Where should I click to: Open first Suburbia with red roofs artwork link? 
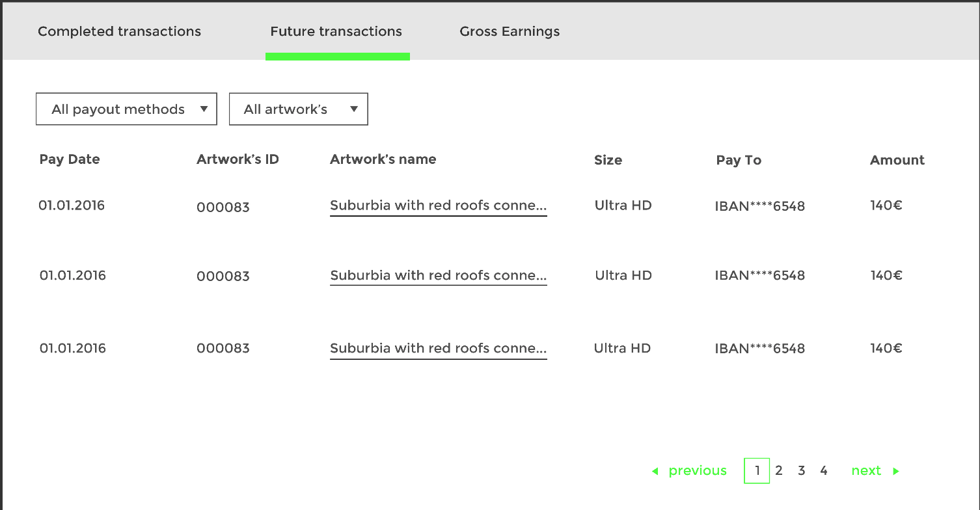438,206
